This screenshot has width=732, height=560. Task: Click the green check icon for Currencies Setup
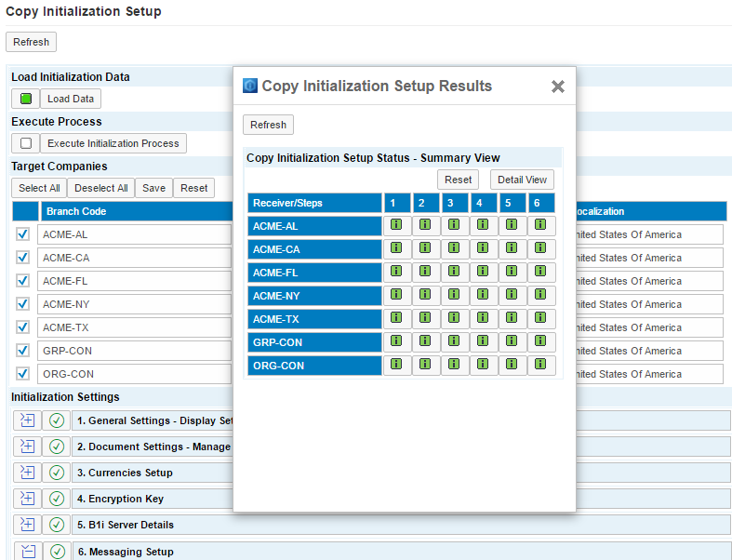(57, 473)
